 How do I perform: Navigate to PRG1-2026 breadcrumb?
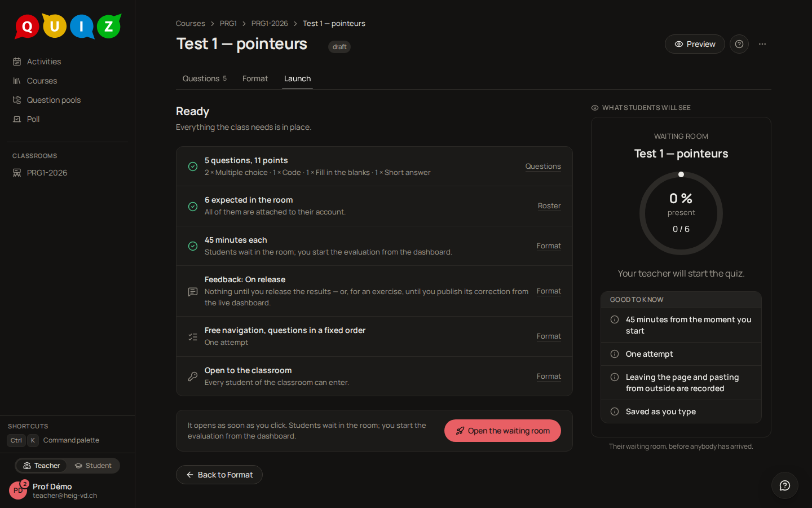point(270,23)
